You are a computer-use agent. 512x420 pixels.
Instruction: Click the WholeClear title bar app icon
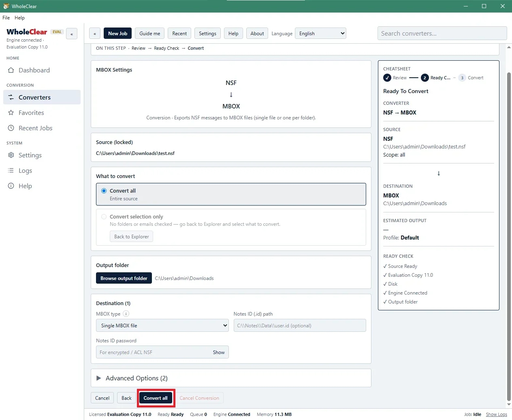tap(6, 6)
